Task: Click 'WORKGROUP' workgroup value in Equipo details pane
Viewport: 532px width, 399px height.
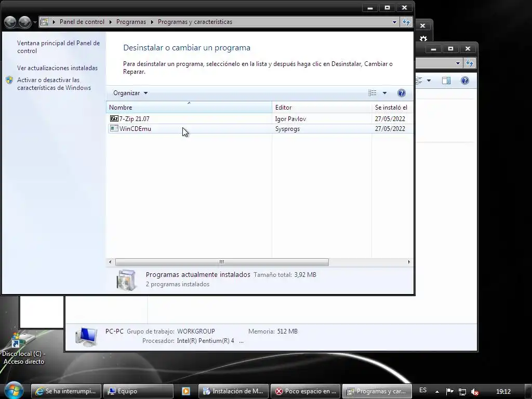Action: pos(196,331)
